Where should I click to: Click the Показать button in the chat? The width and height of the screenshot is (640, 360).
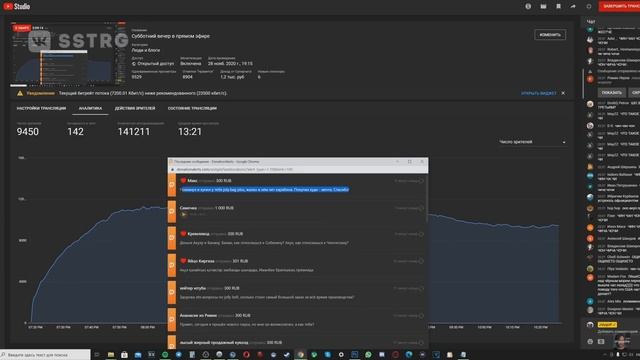pyautogui.click(x=611, y=93)
